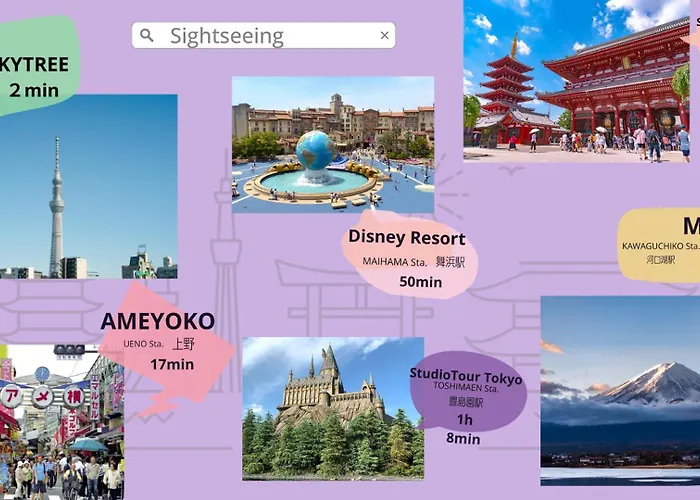The width and height of the screenshot is (700, 500).
Task: Click the KAWAGUCHIKO Sta. label
Action: tap(661, 246)
